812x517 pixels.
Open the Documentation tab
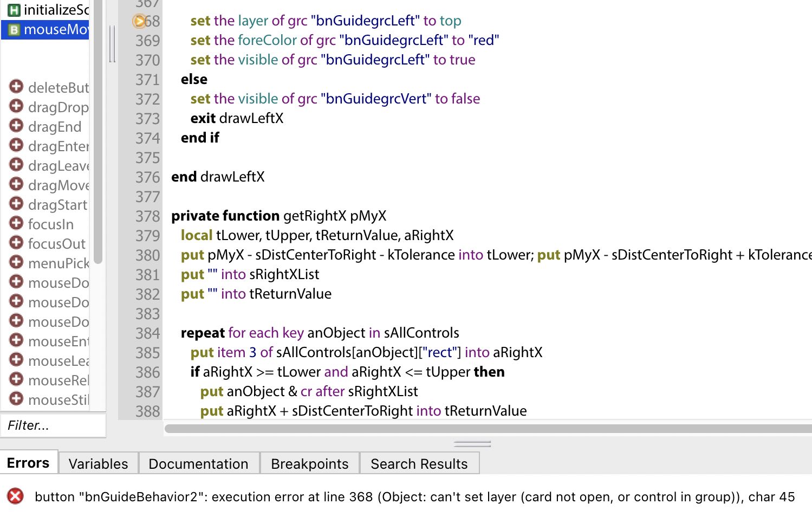(198, 464)
